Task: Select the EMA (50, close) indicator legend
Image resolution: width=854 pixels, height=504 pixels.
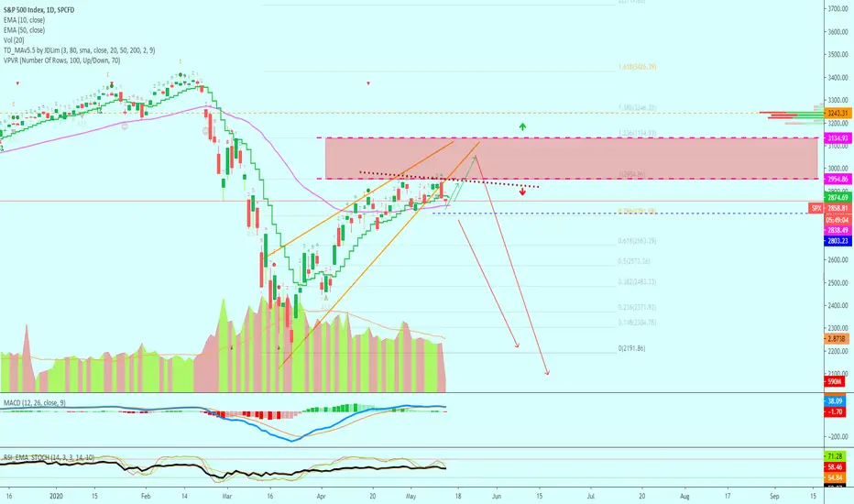Action: (24, 30)
